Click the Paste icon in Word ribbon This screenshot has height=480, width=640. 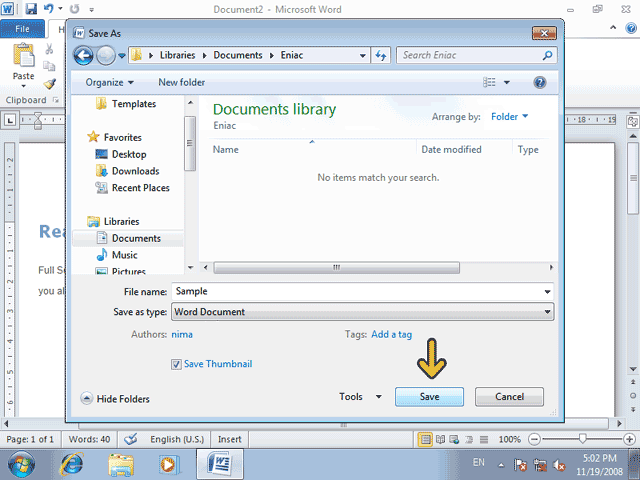(23, 56)
